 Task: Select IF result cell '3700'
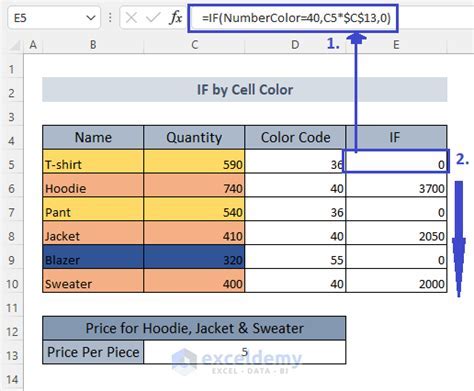click(396, 185)
